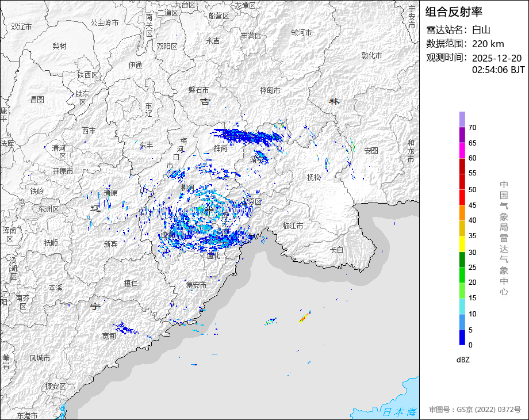This screenshot has width=529, height=420.
Task: Click the 本溪 map label
Action: coord(55,288)
